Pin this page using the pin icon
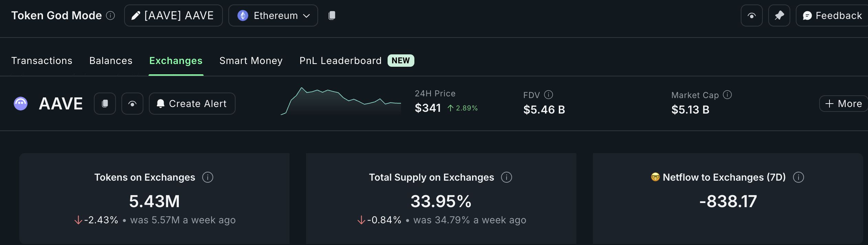The width and height of the screenshot is (868, 245). pyautogui.click(x=779, y=15)
